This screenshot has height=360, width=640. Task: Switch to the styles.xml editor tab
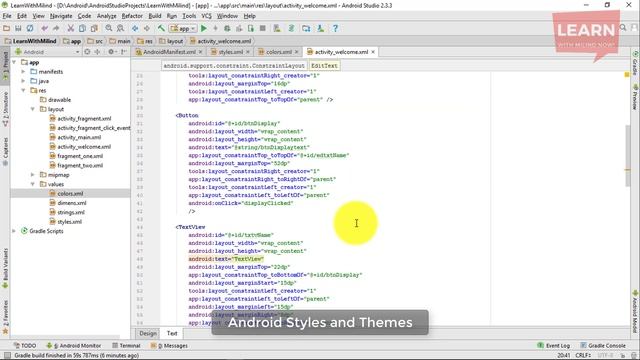pos(230,52)
